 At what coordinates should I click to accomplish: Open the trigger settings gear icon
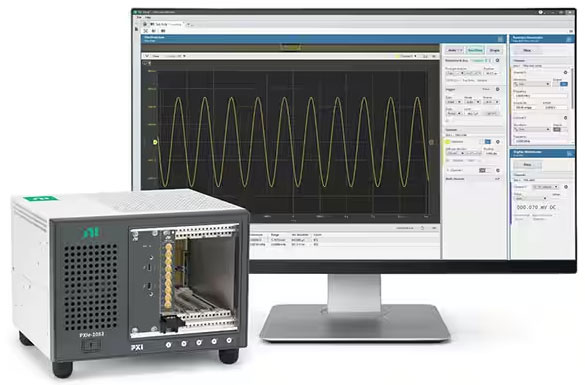coord(497,90)
